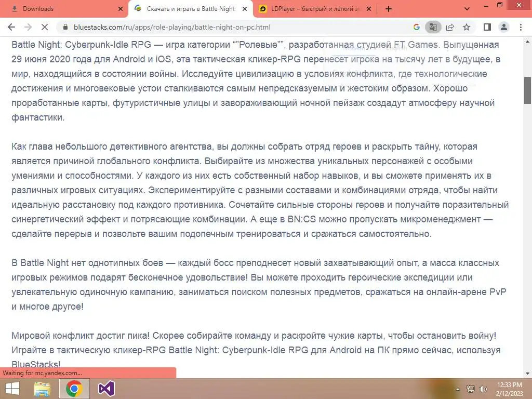Close the Downloads tab
The image size is (532, 399).
120,9
